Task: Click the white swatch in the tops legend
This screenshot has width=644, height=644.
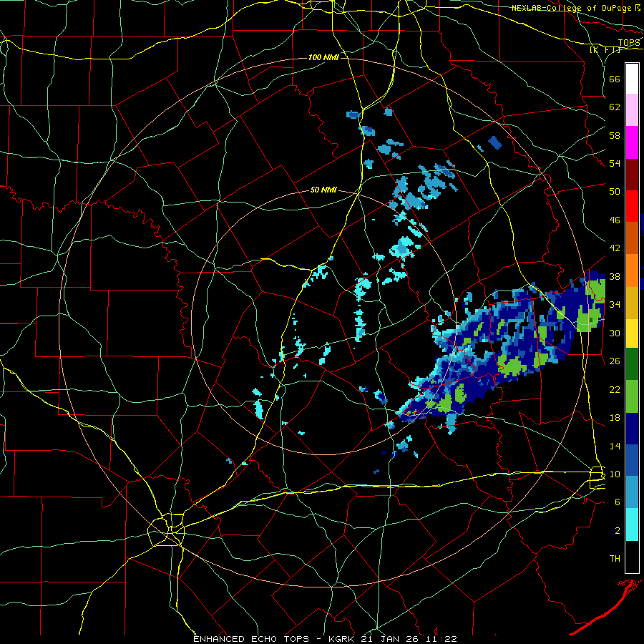Action: click(x=632, y=79)
